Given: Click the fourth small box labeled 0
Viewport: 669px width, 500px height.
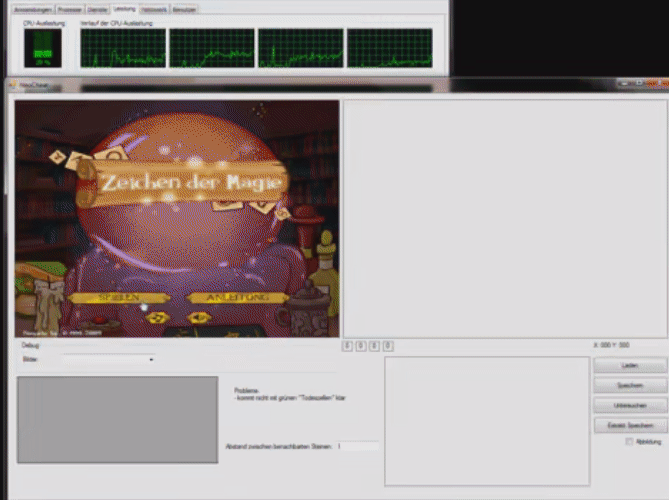Looking at the screenshot, I should click(x=388, y=346).
